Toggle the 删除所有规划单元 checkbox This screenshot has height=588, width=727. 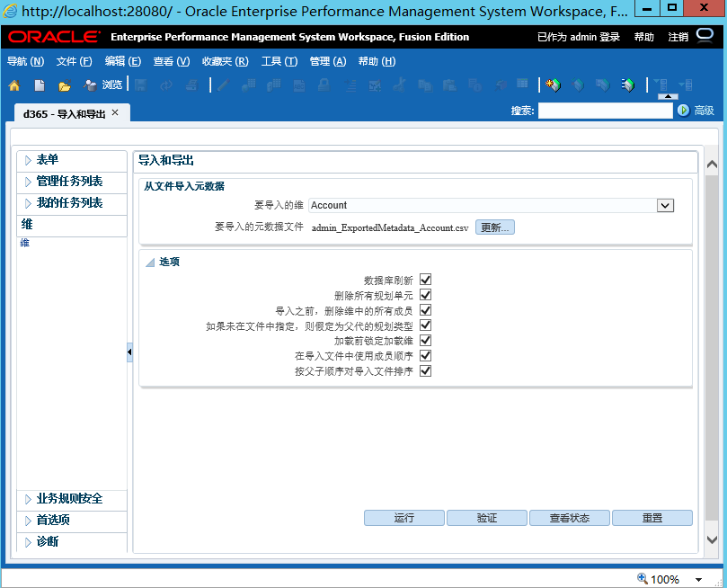click(425, 295)
